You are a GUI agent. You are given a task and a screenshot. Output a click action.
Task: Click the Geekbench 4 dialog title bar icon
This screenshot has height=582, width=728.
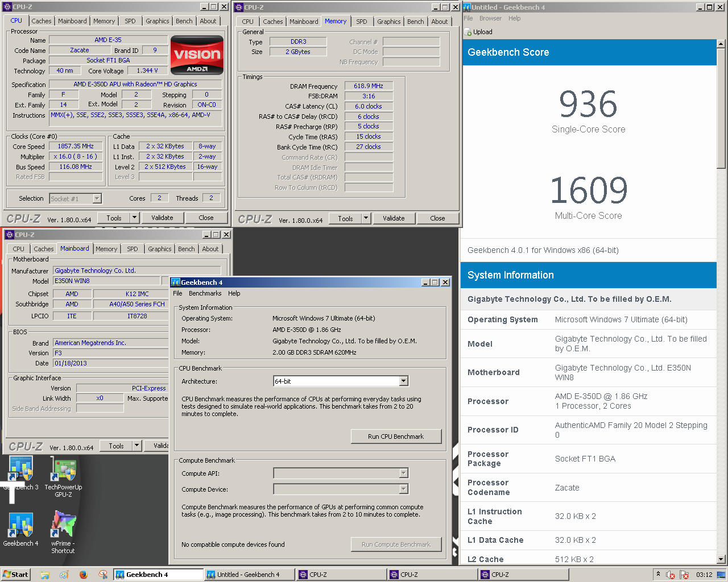(x=176, y=282)
